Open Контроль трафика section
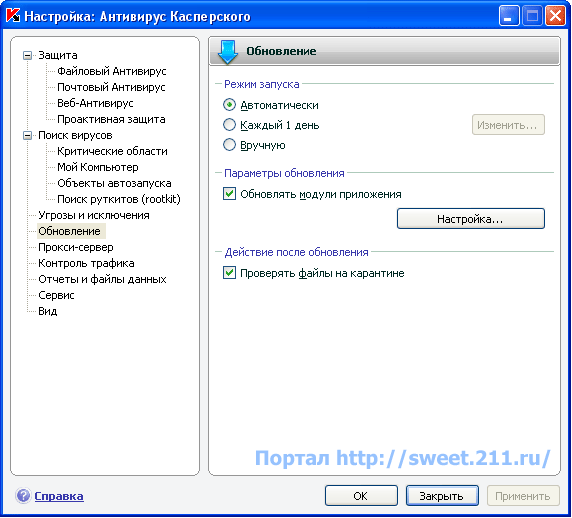The image size is (572, 518). coord(86,263)
